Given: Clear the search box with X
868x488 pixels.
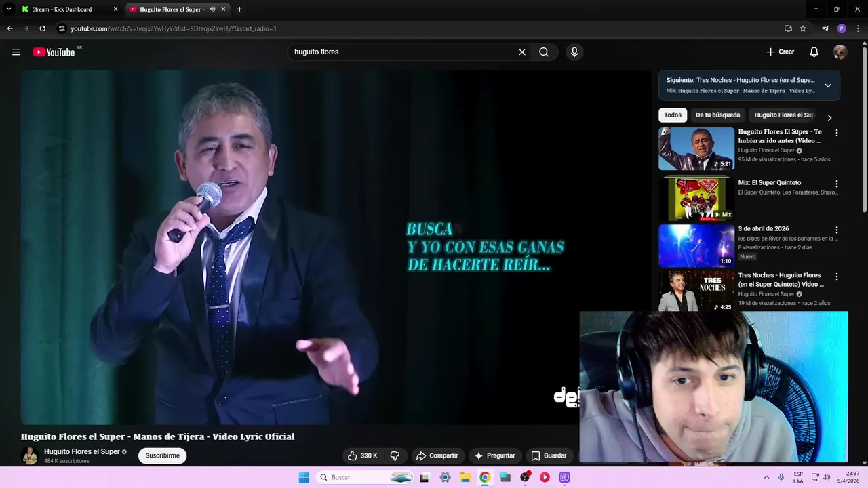Looking at the screenshot, I should point(522,52).
